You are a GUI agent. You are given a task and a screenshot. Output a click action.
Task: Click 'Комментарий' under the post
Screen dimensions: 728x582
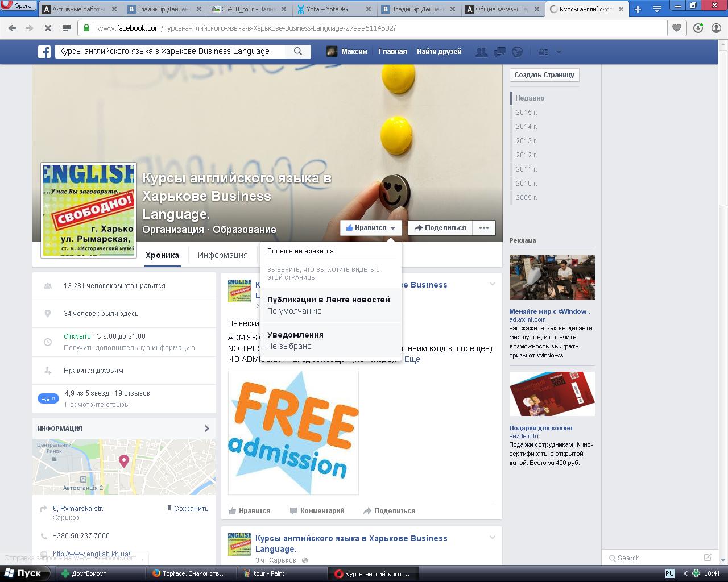click(317, 511)
